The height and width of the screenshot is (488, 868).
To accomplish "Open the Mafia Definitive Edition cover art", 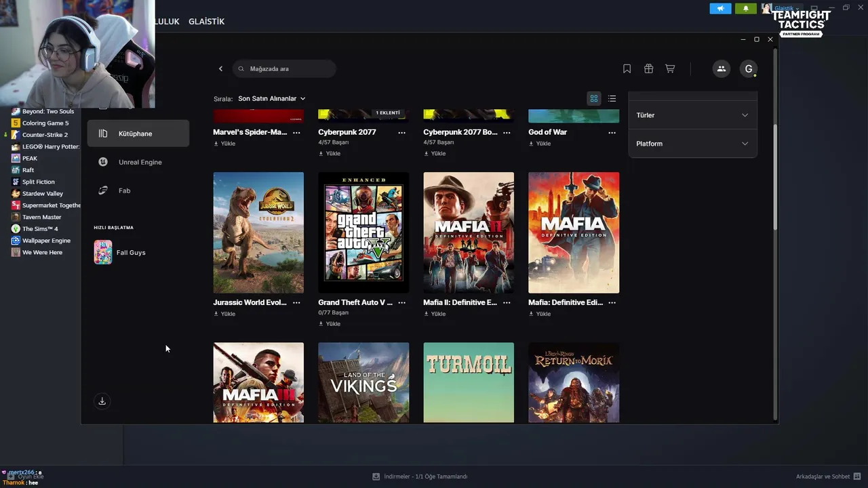I will [574, 232].
